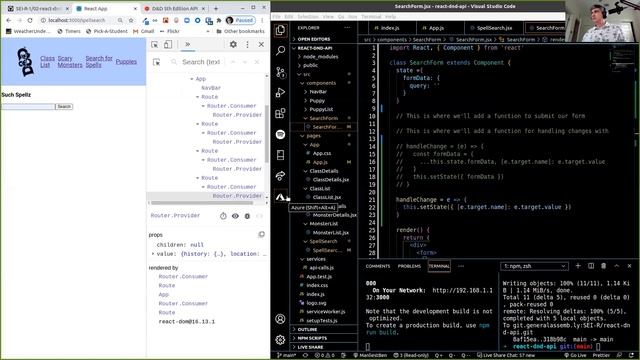The image size is (640, 360).
Task: Open the terminal selector dropdown '1: npm, zsh'
Action: [534, 266]
